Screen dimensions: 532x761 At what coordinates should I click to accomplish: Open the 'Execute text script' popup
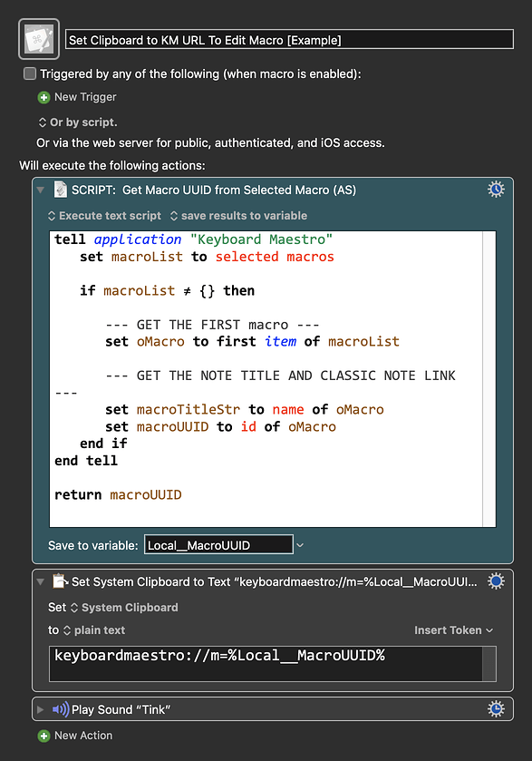(x=104, y=216)
